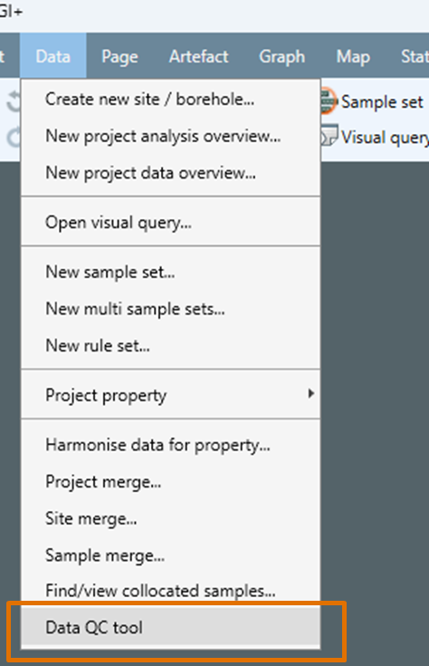Image resolution: width=429 pixels, height=666 pixels.
Task: Expand the Project property submenu arrow
Action: coord(311,394)
